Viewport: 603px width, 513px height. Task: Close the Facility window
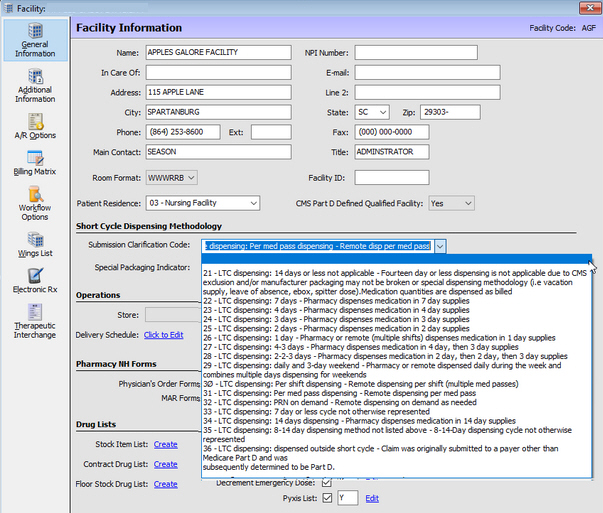coord(590,8)
